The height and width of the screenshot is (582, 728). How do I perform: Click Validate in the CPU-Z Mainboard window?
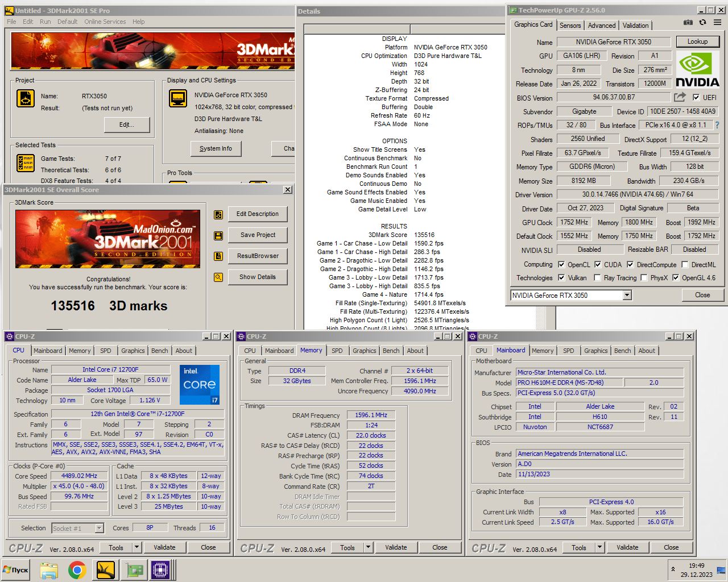(627, 547)
